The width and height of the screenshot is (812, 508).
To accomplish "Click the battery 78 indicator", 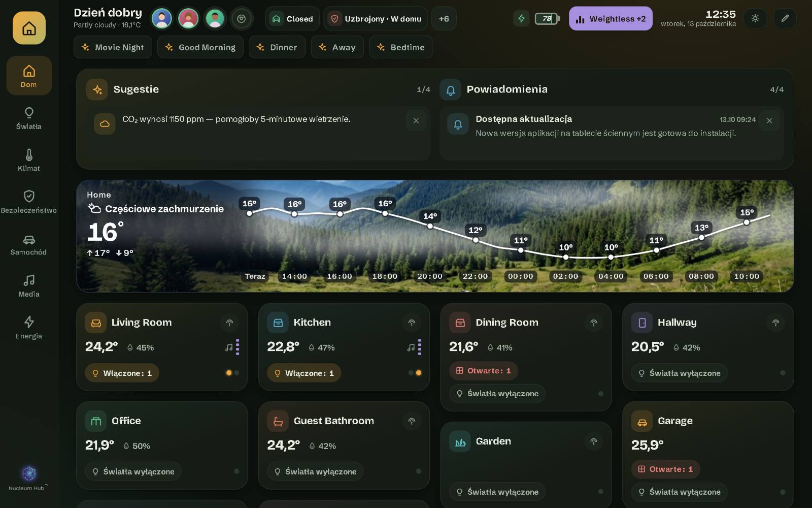I will [x=547, y=19].
